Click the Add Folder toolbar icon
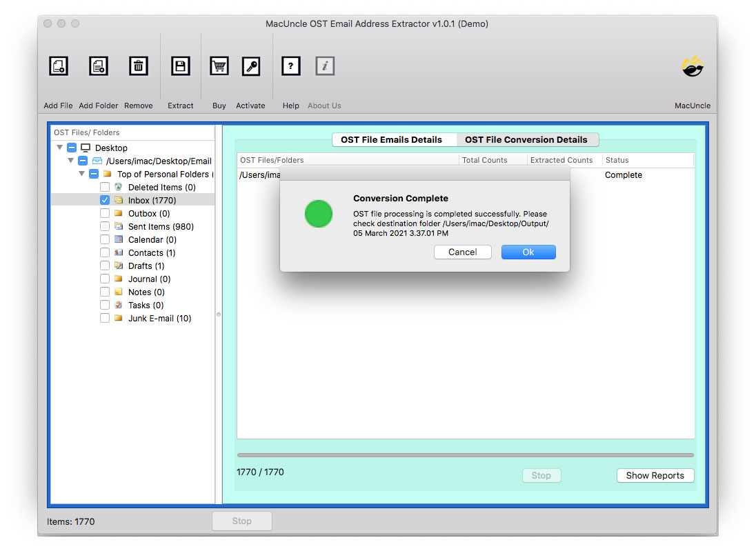 (99, 66)
